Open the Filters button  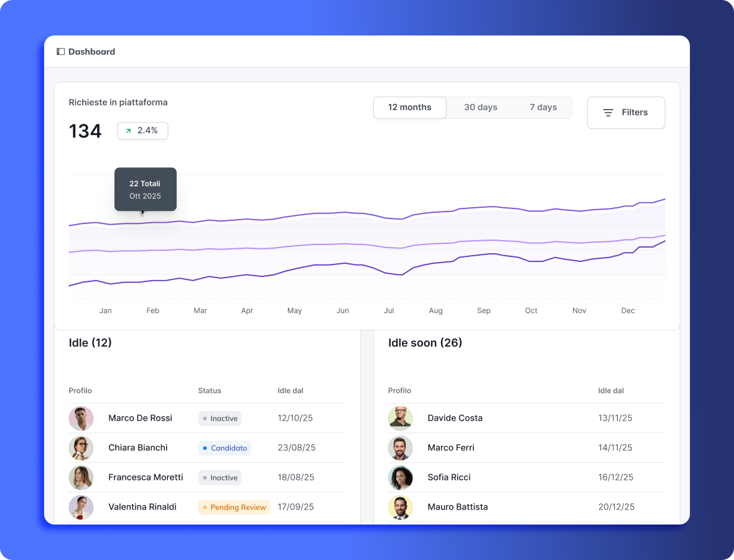626,113
